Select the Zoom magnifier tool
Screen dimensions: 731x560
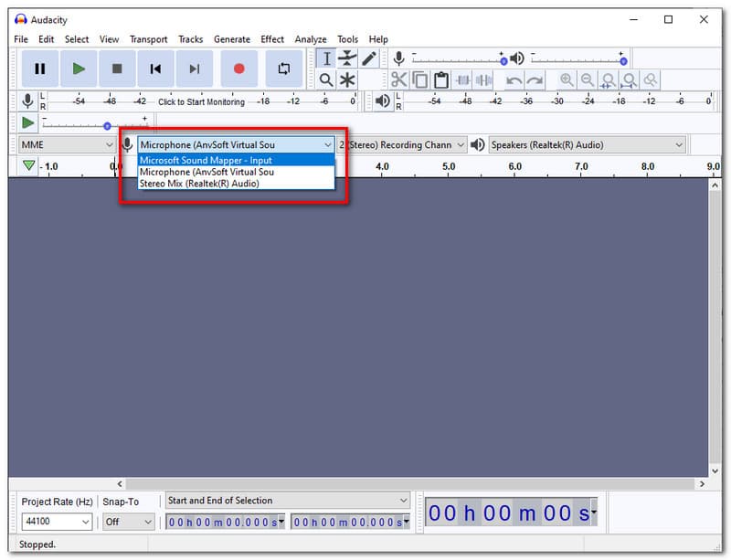click(326, 80)
